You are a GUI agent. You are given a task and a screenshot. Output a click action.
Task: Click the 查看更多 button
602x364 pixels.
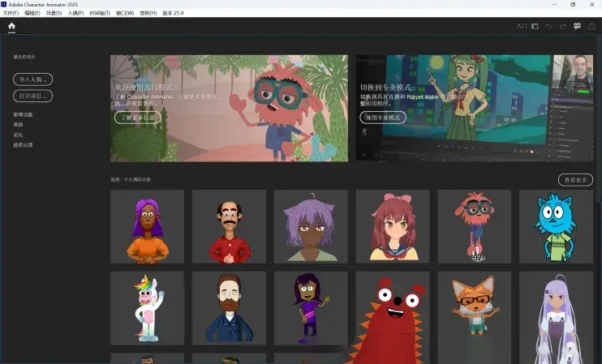(x=574, y=179)
